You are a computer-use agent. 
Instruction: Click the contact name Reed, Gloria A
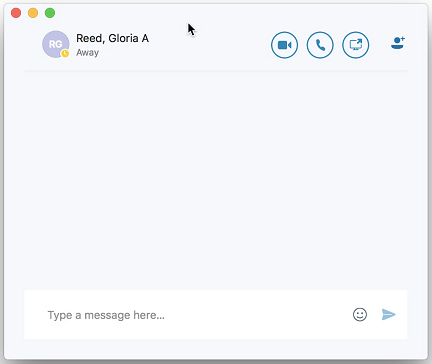tap(112, 38)
